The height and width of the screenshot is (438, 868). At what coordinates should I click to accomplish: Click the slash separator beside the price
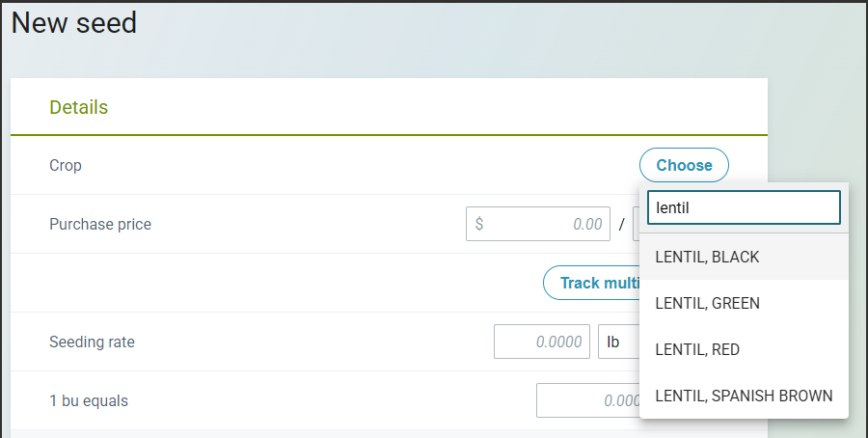tap(622, 224)
